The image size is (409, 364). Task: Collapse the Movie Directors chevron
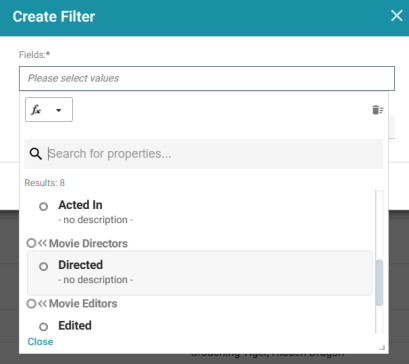[42, 243]
